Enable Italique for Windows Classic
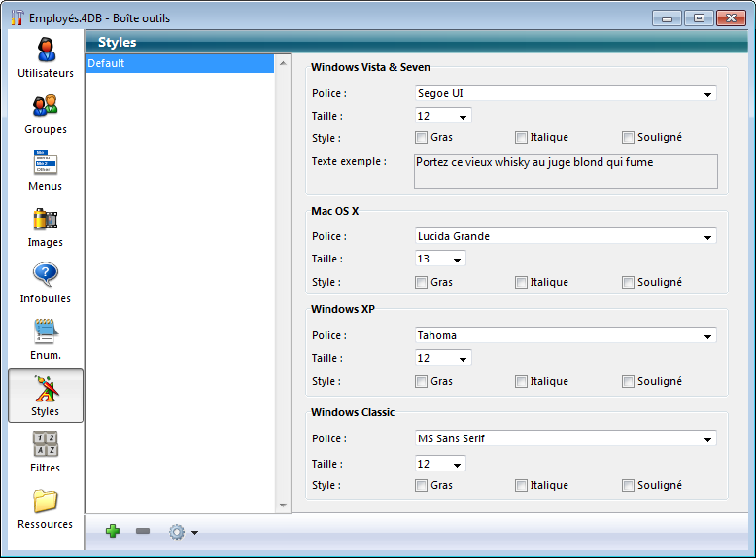The width and height of the screenshot is (756, 558). (521, 485)
